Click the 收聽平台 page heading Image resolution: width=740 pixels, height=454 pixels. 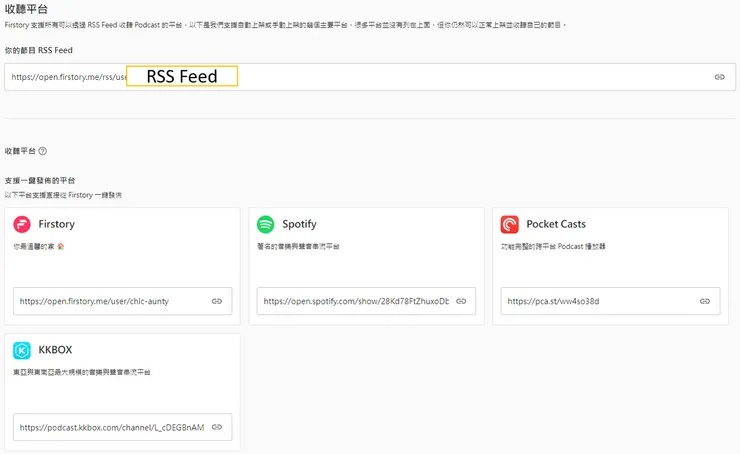(x=26, y=9)
